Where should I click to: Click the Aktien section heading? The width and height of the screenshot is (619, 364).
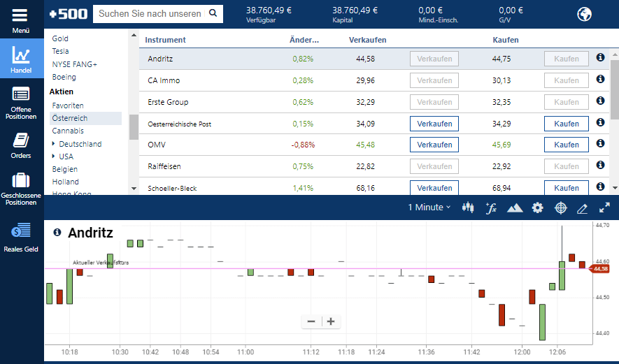pyautogui.click(x=61, y=92)
